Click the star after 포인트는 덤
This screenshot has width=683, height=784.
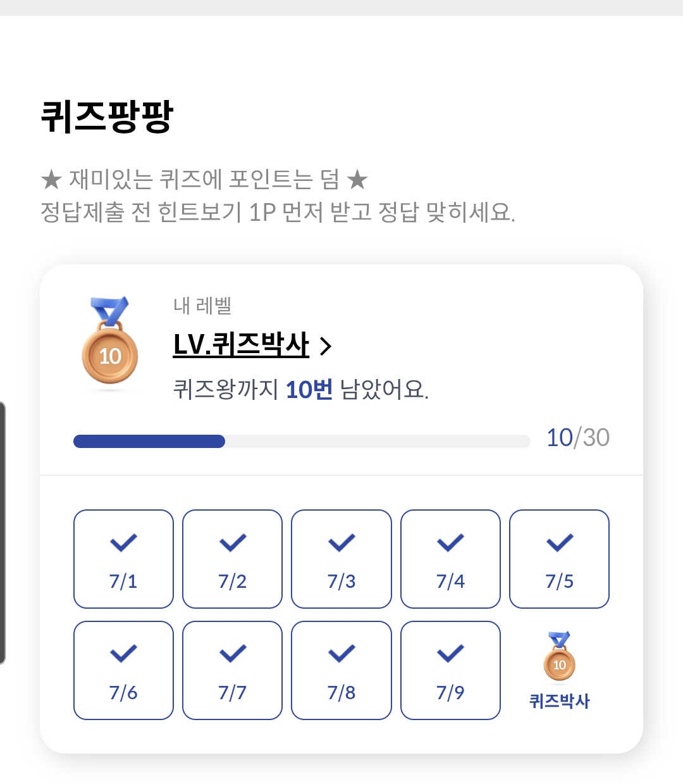pos(357,180)
